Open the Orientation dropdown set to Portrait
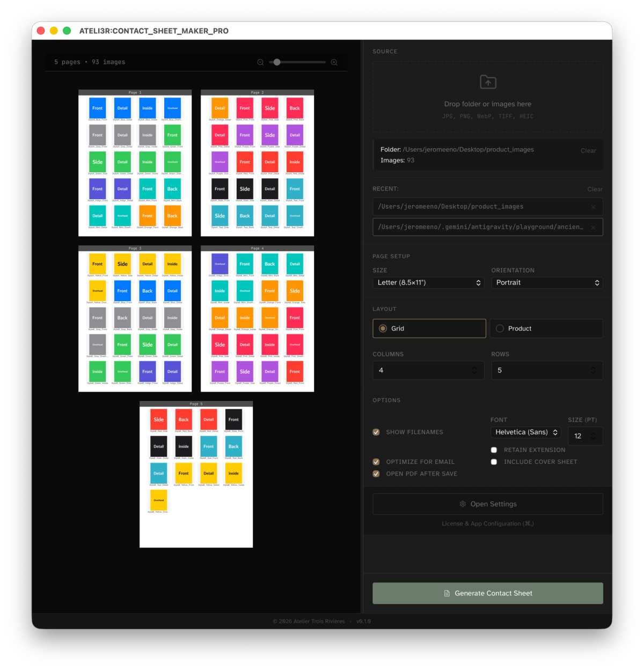 [547, 282]
